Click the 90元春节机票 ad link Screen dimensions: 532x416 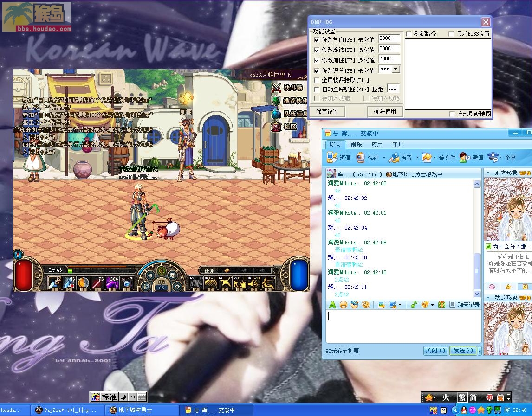pos(342,351)
